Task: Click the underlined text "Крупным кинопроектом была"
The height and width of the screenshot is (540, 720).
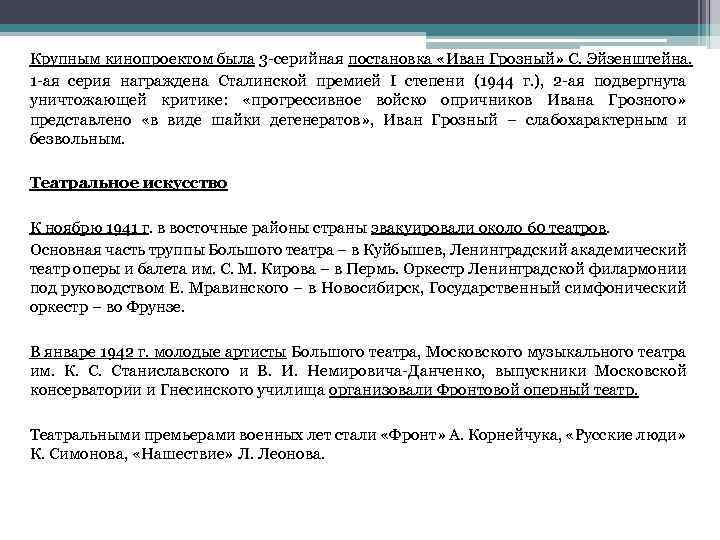Action: pos(142,59)
